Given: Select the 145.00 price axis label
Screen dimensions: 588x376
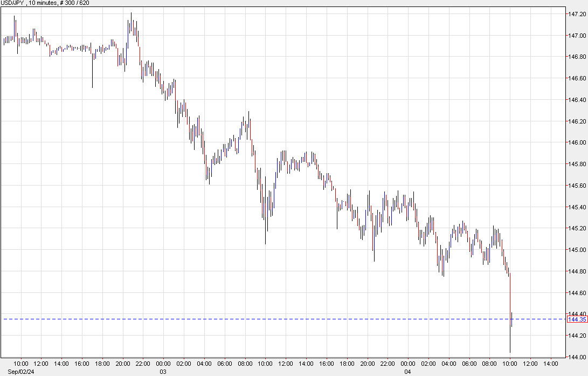Looking at the screenshot, I should [x=576, y=250].
